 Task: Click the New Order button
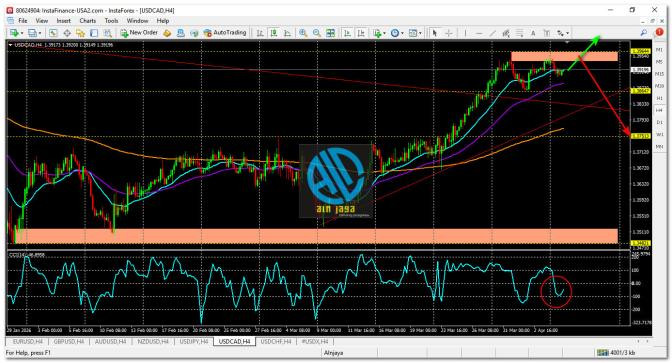point(139,33)
